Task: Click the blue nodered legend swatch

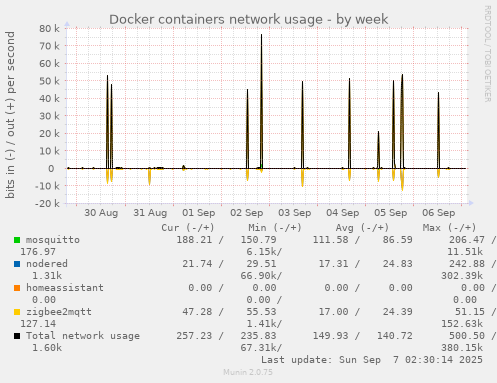Action: coord(17,264)
